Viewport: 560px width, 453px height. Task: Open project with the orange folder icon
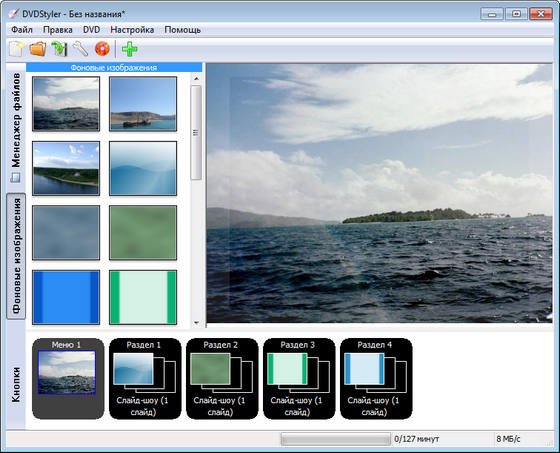tap(38, 49)
